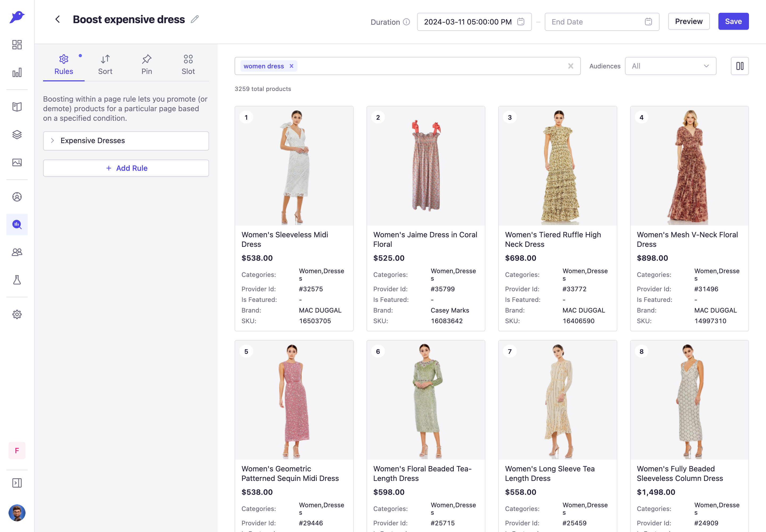766x532 pixels.
Task: Click the Add Rule button
Action: click(126, 168)
